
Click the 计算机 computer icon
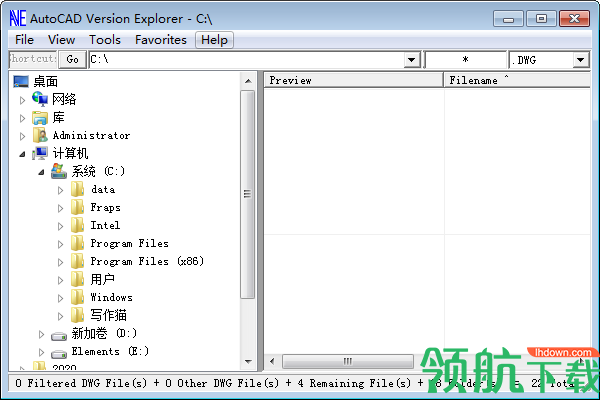[x=40, y=153]
